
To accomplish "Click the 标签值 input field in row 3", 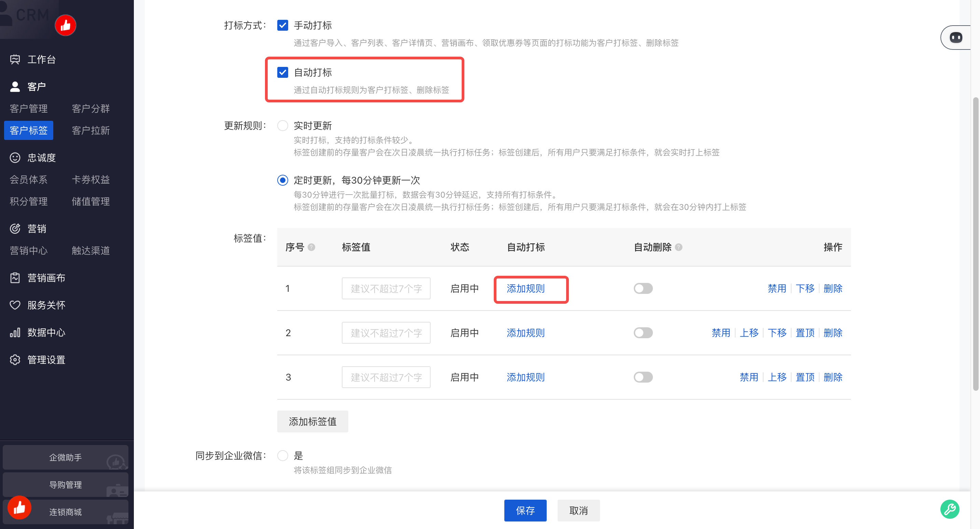I will [386, 377].
